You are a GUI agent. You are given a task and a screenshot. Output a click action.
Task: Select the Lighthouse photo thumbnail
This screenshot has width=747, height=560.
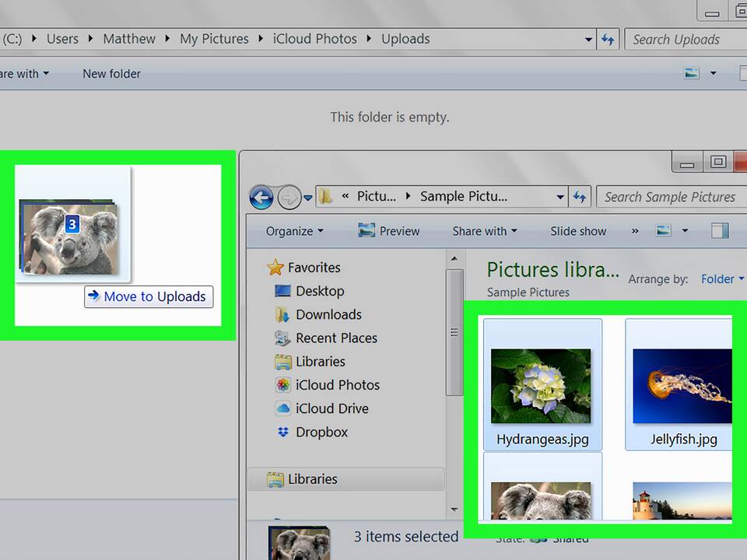[x=682, y=500]
